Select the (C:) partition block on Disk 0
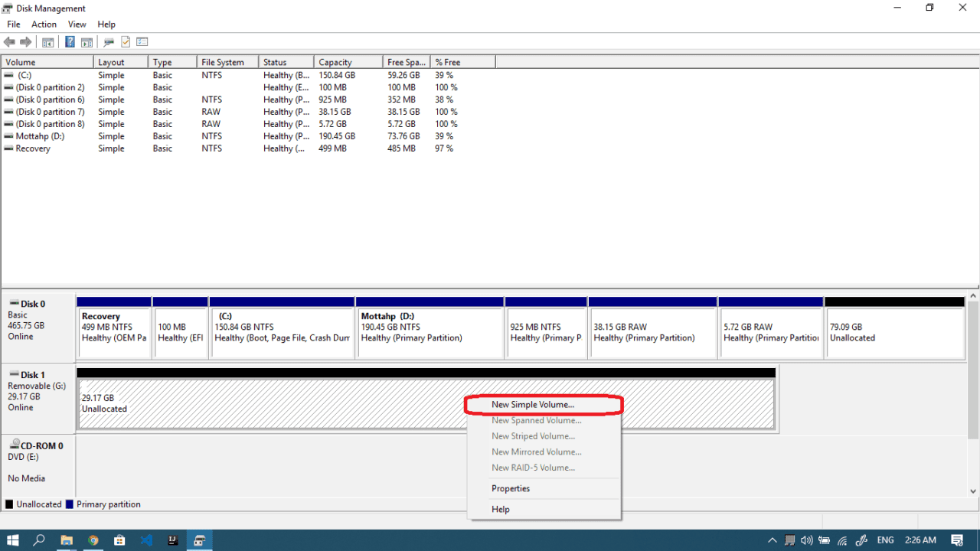The image size is (980, 551). point(282,329)
